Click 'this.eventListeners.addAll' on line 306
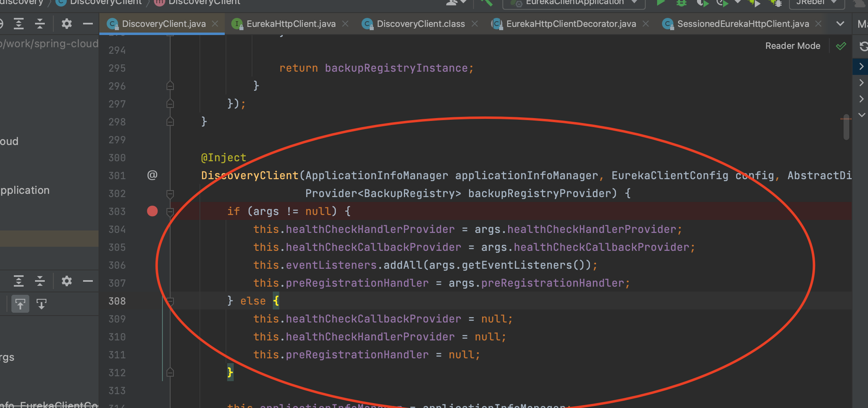Image resolution: width=868 pixels, height=408 pixels. [x=338, y=265]
